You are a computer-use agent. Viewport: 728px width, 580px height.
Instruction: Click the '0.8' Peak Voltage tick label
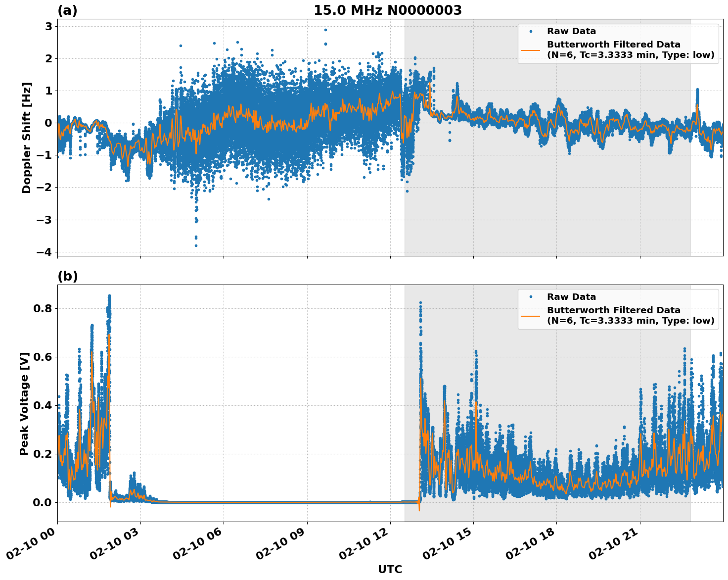[x=42, y=308]
